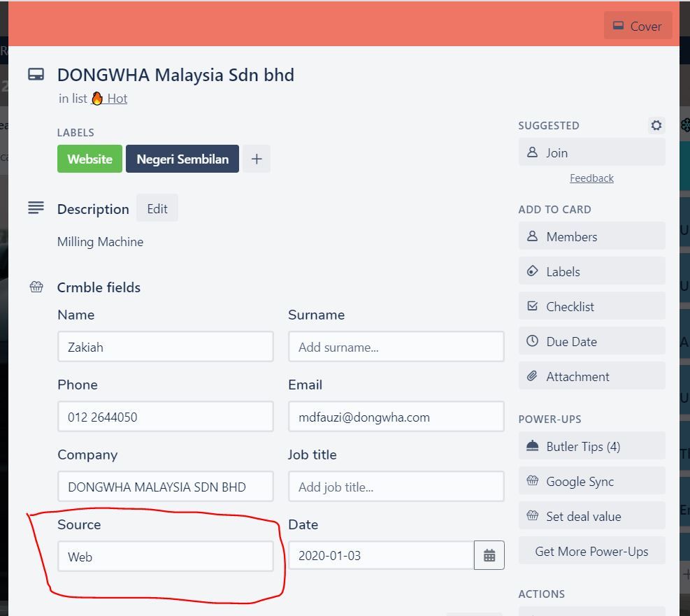Click the Edit description button

[157, 208]
